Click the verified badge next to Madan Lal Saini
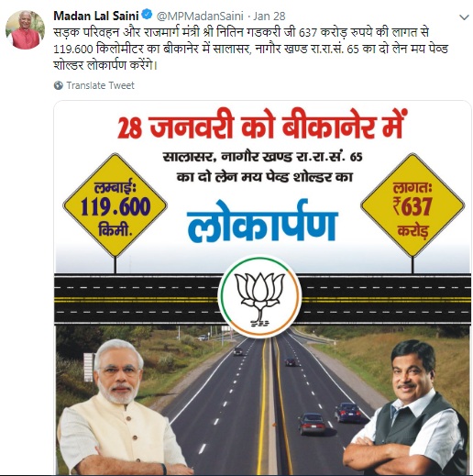This screenshot has width=473, height=476. click(x=148, y=15)
